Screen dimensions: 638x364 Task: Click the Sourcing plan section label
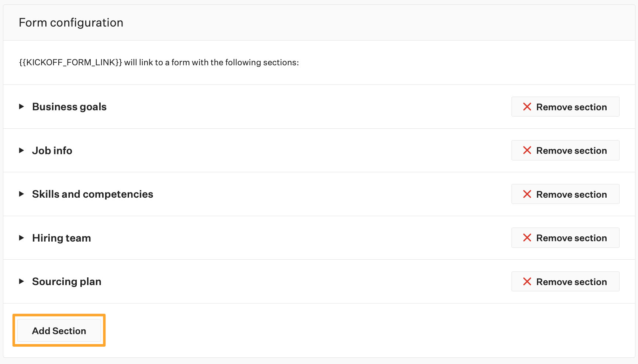pos(67,281)
